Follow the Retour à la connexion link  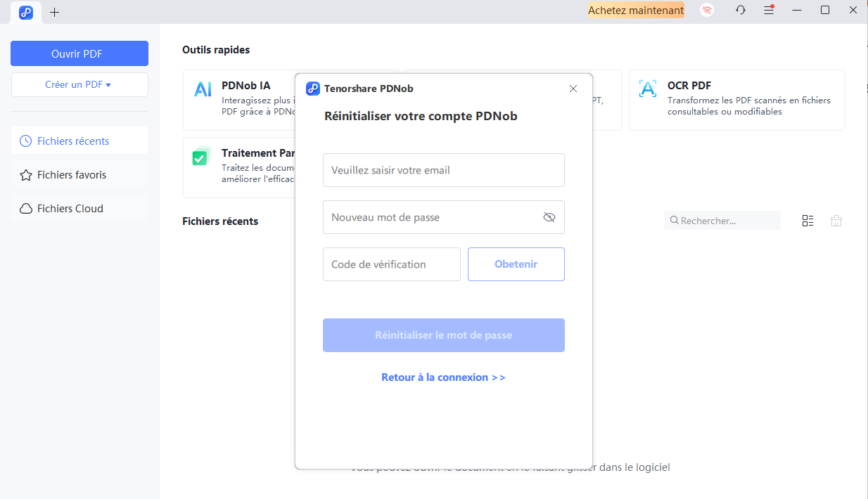click(443, 377)
